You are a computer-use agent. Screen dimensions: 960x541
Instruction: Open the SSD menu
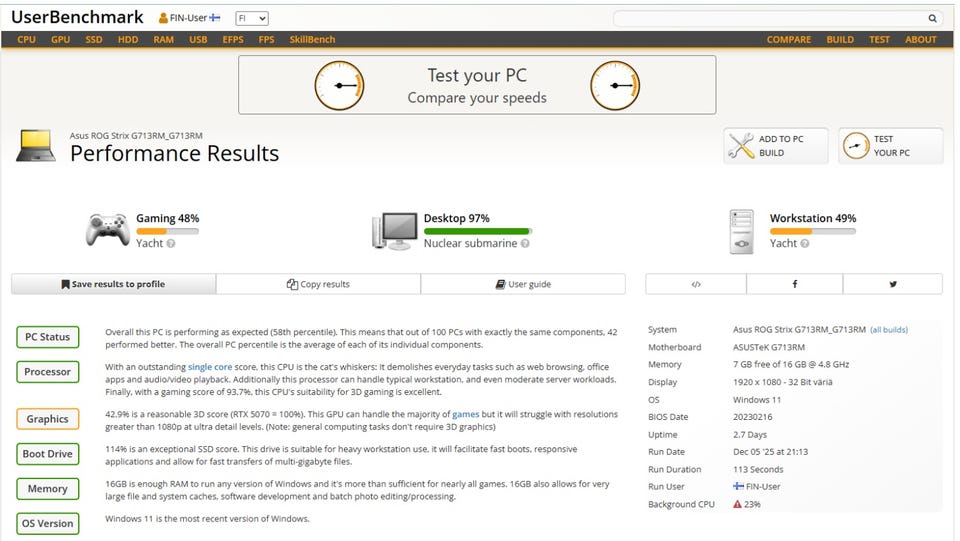[x=94, y=39]
